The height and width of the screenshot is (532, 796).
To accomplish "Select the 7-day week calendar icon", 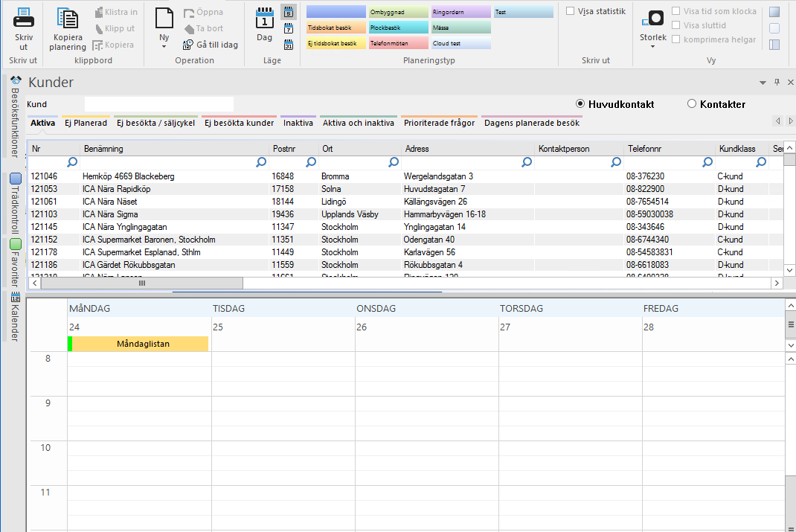I will pos(289,28).
